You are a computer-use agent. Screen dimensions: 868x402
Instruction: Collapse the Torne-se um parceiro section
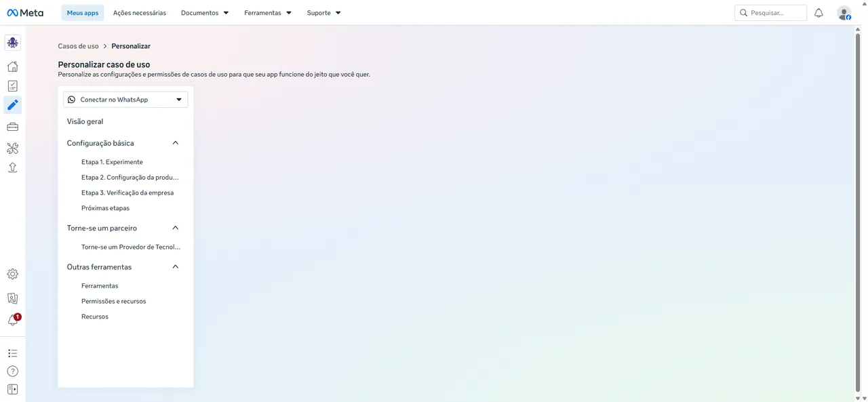pyautogui.click(x=176, y=228)
